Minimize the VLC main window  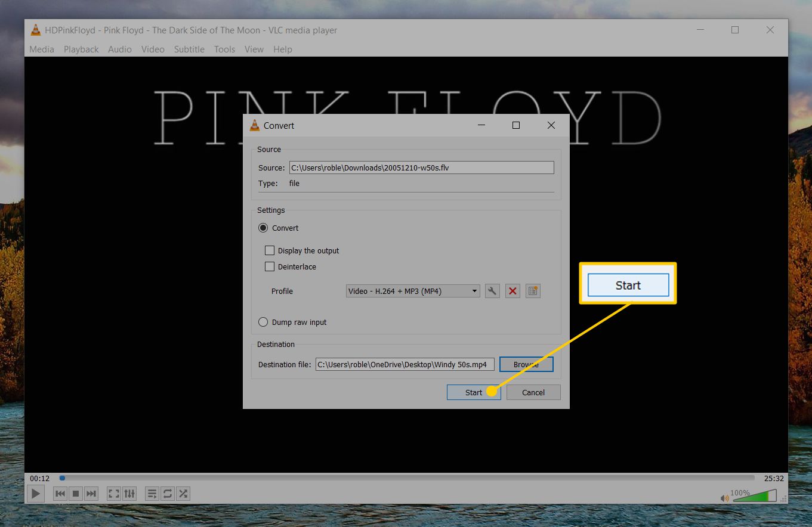(700, 30)
